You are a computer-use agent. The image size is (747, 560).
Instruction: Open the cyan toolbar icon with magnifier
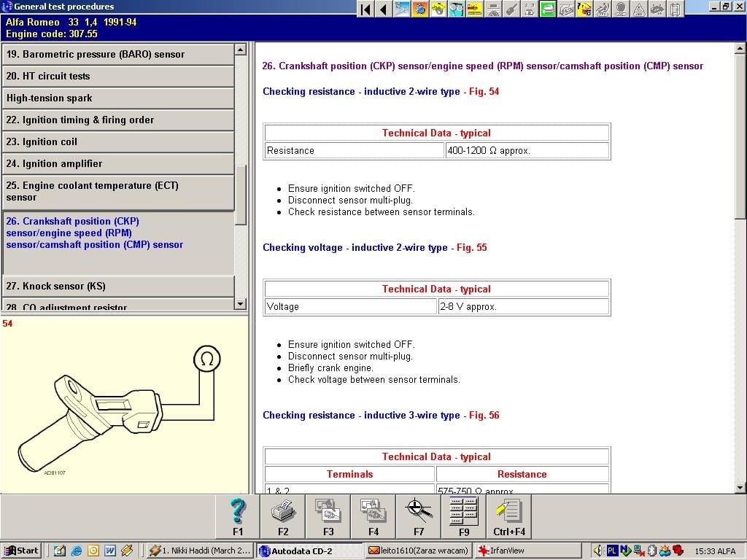click(457, 9)
